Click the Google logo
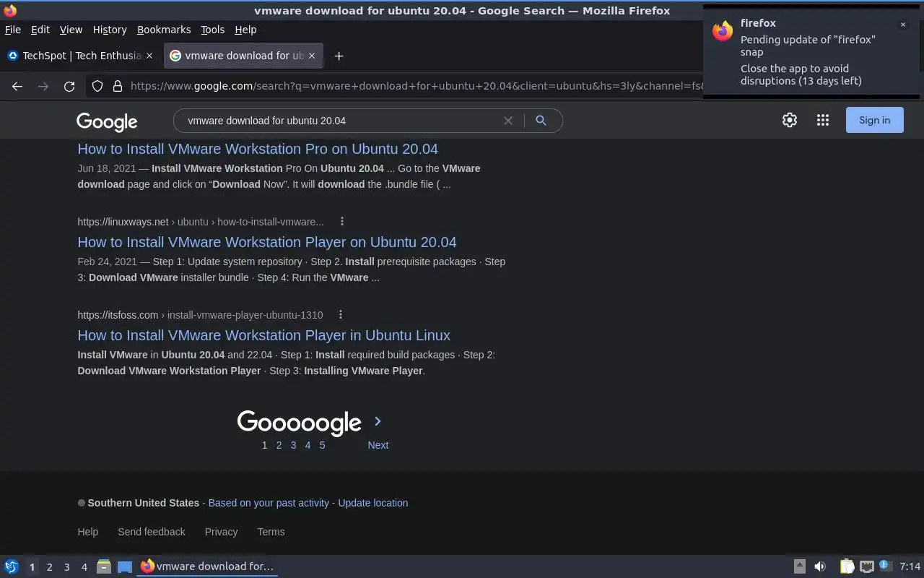 click(x=107, y=122)
